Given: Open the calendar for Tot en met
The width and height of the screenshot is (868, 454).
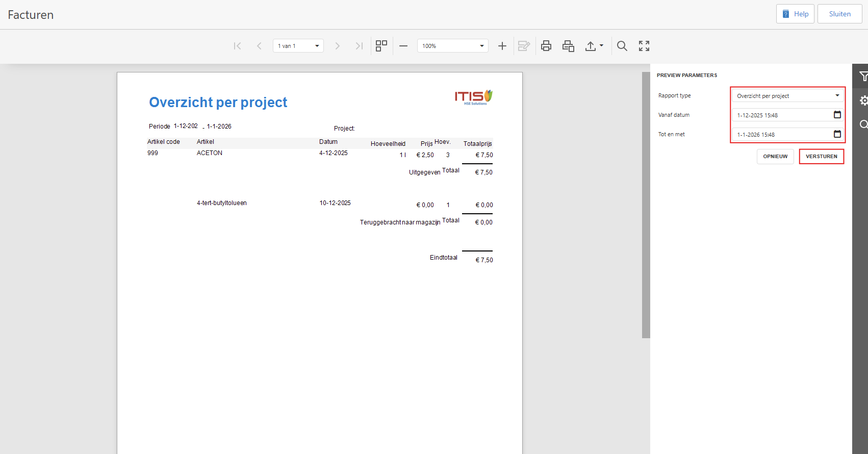Looking at the screenshot, I should (x=837, y=134).
